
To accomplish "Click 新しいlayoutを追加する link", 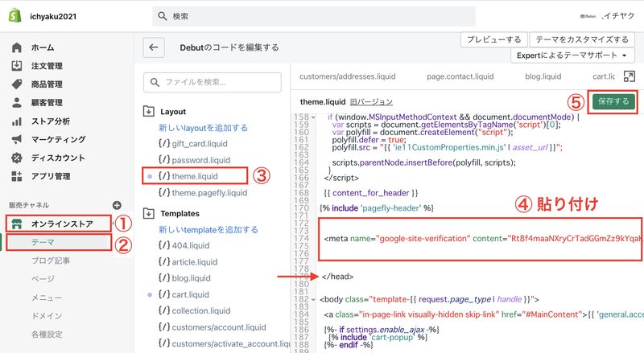I will click(204, 128).
